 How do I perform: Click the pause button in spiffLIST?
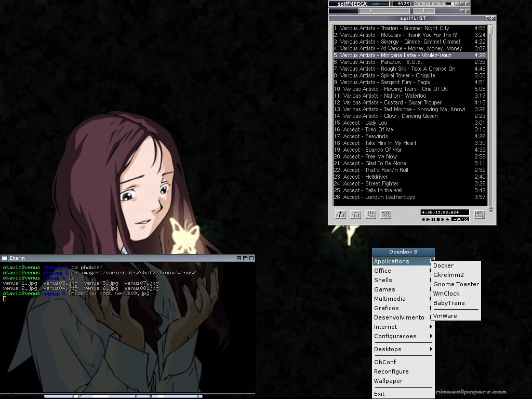pos(433,220)
